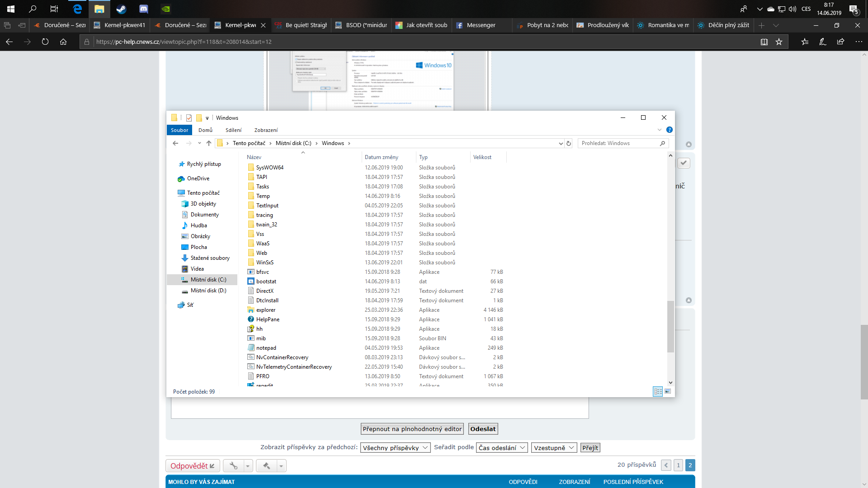Open the Zobrazení ribbon tab
Viewport: 868px width, 488px height.
pyautogui.click(x=266, y=130)
